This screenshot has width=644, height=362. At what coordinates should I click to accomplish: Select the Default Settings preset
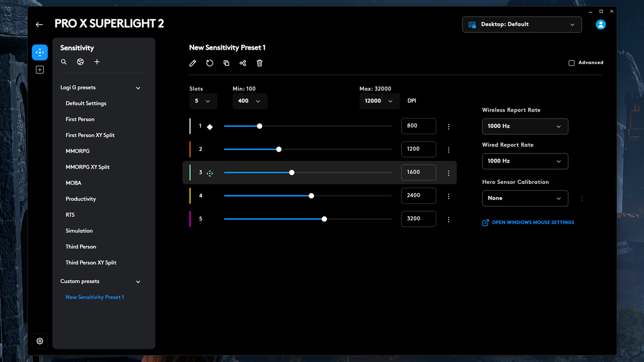[x=86, y=104]
